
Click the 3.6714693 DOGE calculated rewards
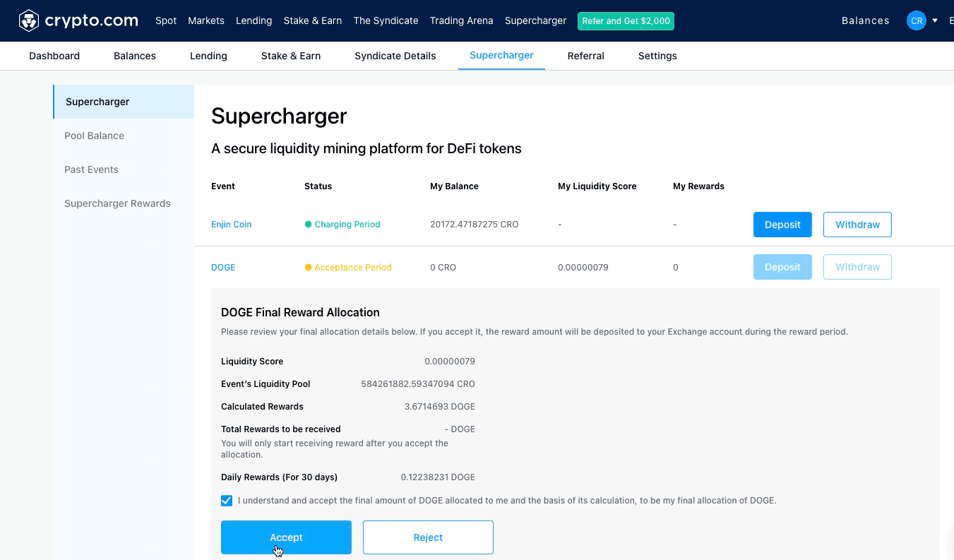[439, 407]
